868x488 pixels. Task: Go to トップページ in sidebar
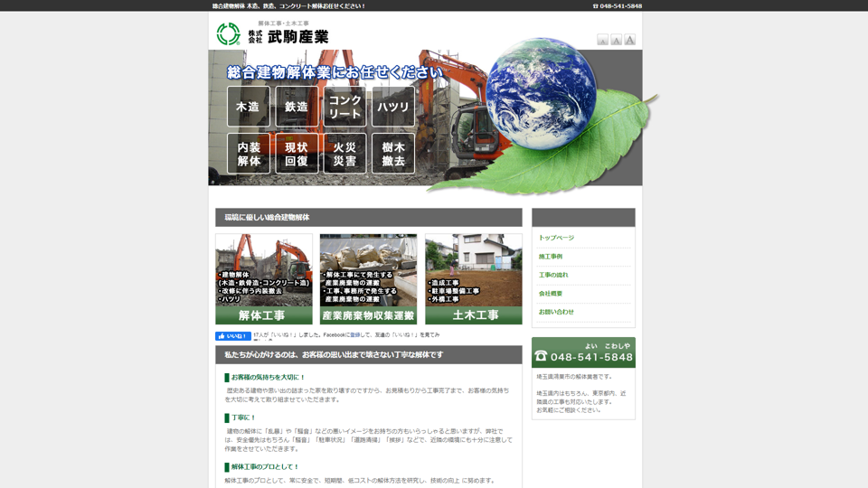(556, 238)
